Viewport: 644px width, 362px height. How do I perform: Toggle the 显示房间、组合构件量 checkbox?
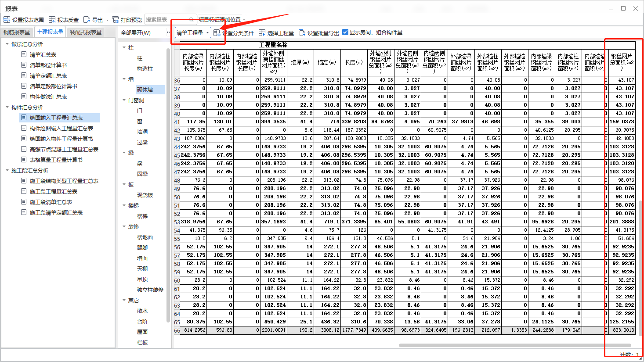pos(345,32)
